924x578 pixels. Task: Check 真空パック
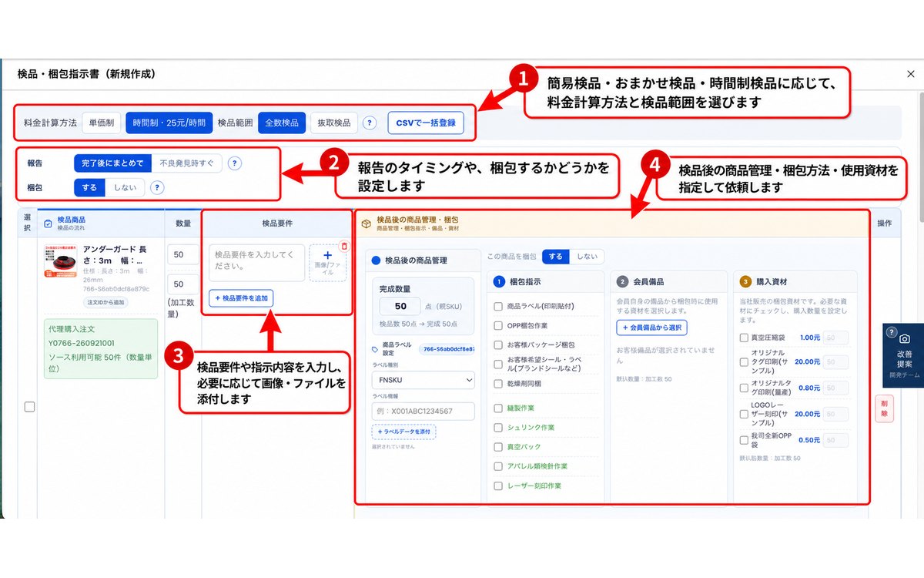tap(498, 447)
